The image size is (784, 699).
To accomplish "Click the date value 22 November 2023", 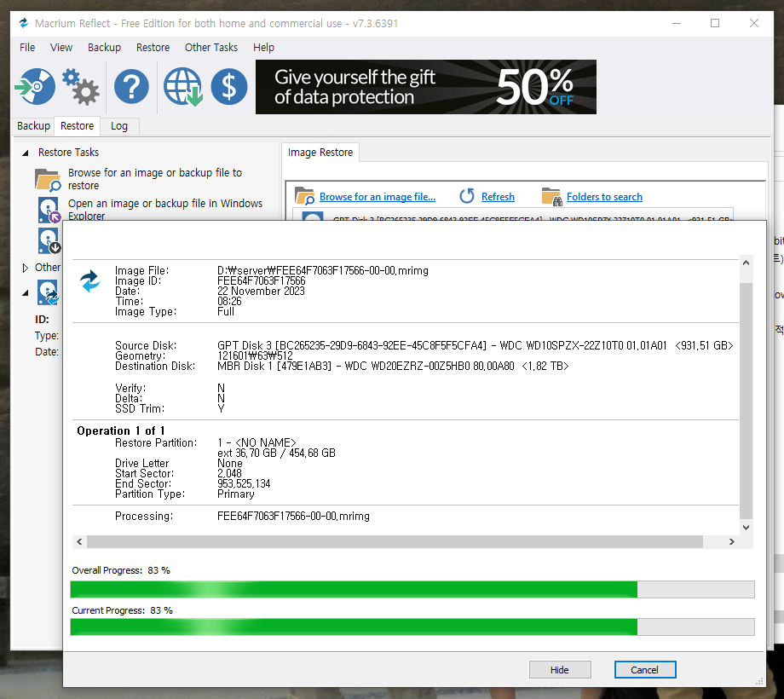I will (x=261, y=291).
